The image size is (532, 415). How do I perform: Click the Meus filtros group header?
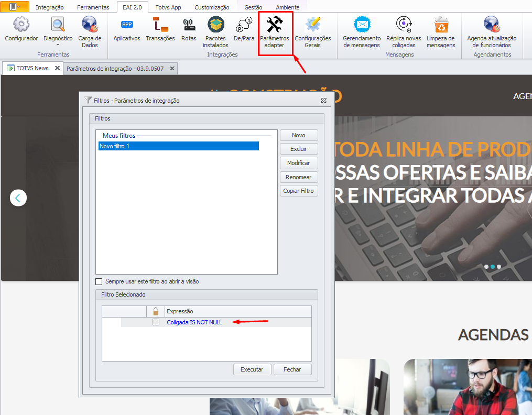click(119, 136)
